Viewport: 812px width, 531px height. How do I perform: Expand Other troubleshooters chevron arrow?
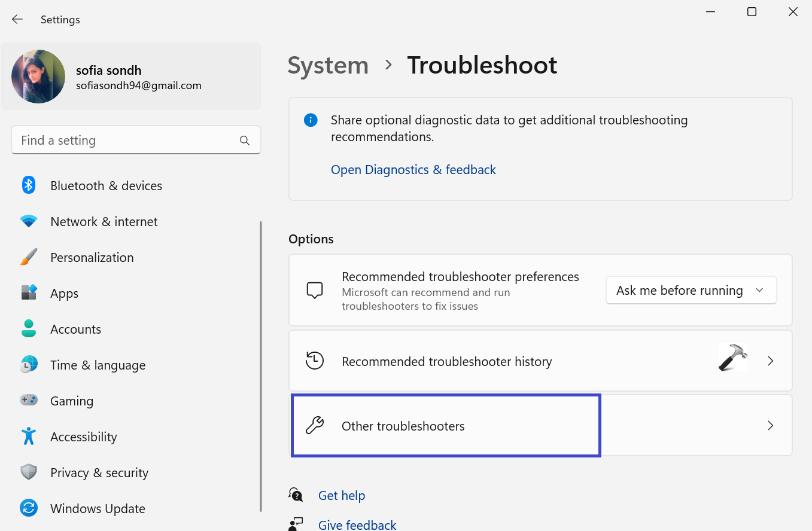[x=770, y=426]
